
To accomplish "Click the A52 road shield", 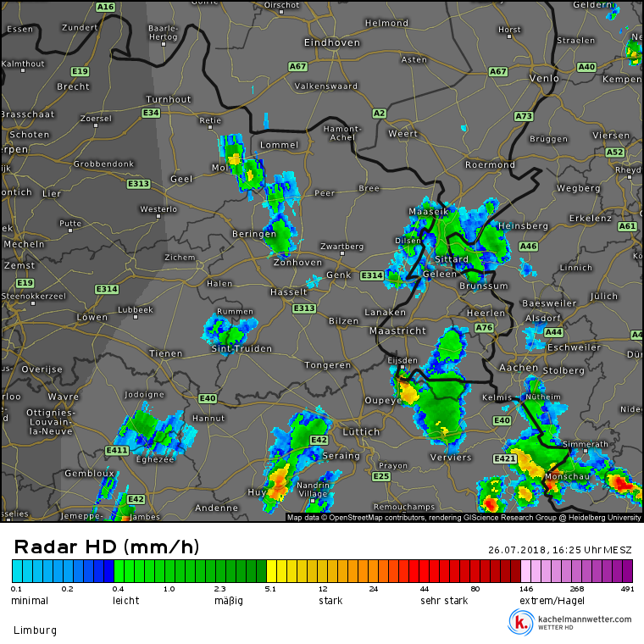I will [x=615, y=153].
